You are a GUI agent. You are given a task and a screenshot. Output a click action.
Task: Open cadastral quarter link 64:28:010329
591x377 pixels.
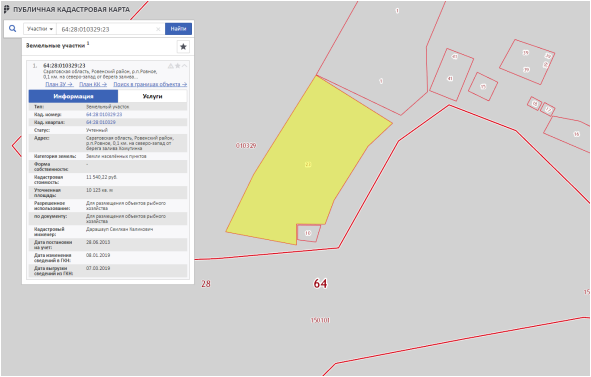coord(101,122)
